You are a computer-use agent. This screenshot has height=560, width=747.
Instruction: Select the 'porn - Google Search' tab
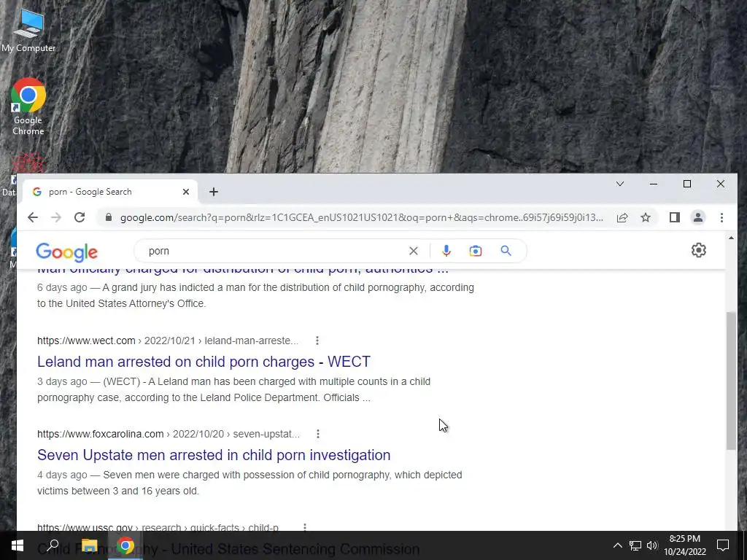(111, 192)
